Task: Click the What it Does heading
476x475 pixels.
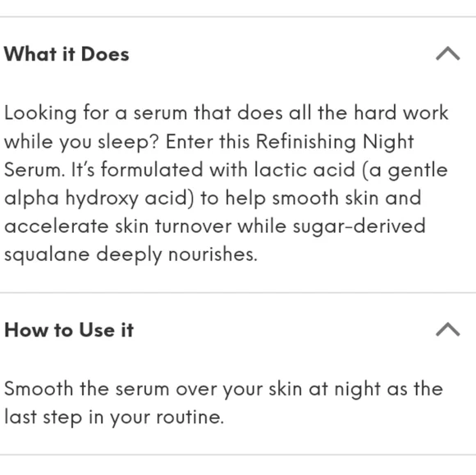Action: (66, 54)
